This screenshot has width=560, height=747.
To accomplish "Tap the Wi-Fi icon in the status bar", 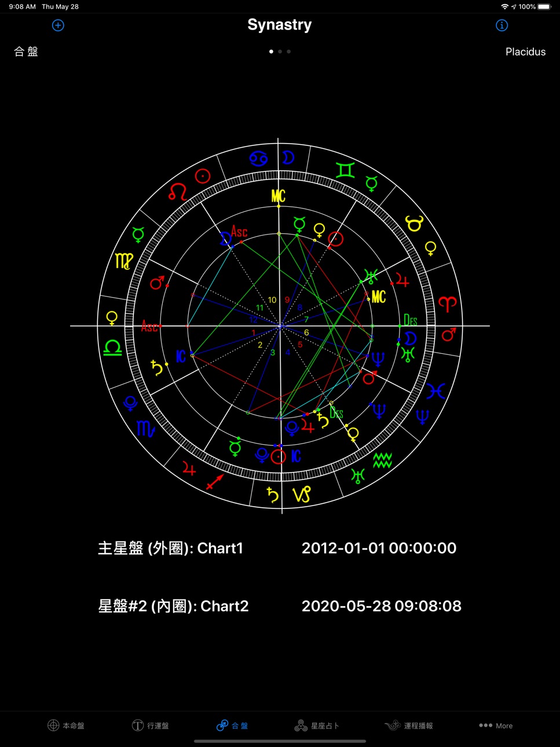I will [x=504, y=6].
